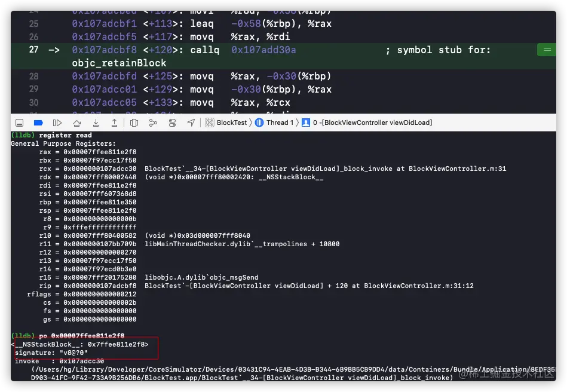Image resolution: width=567 pixels, height=392 pixels.
Task: Click the leaq instruction at 0x107adcbf1
Action: 202,23
